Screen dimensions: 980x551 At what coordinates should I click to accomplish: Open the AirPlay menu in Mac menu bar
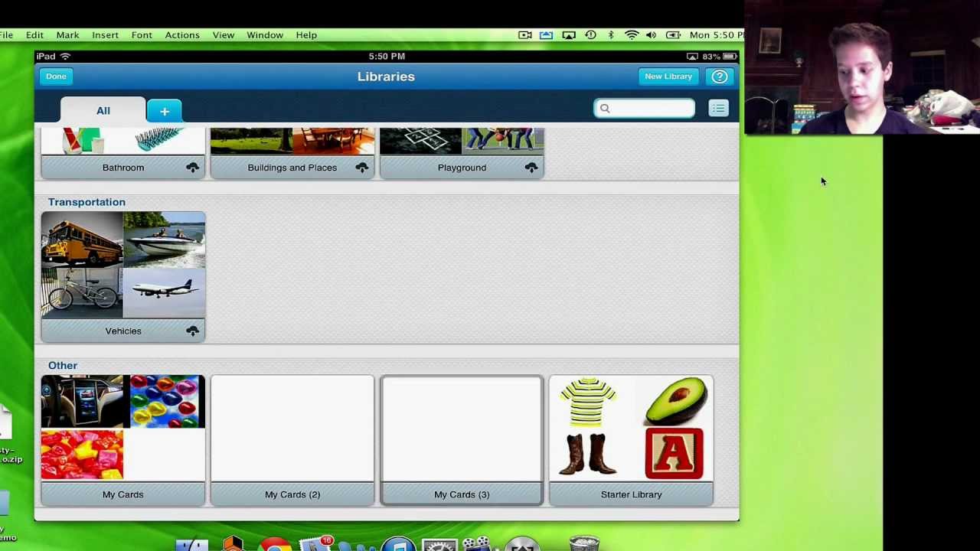pyautogui.click(x=569, y=35)
